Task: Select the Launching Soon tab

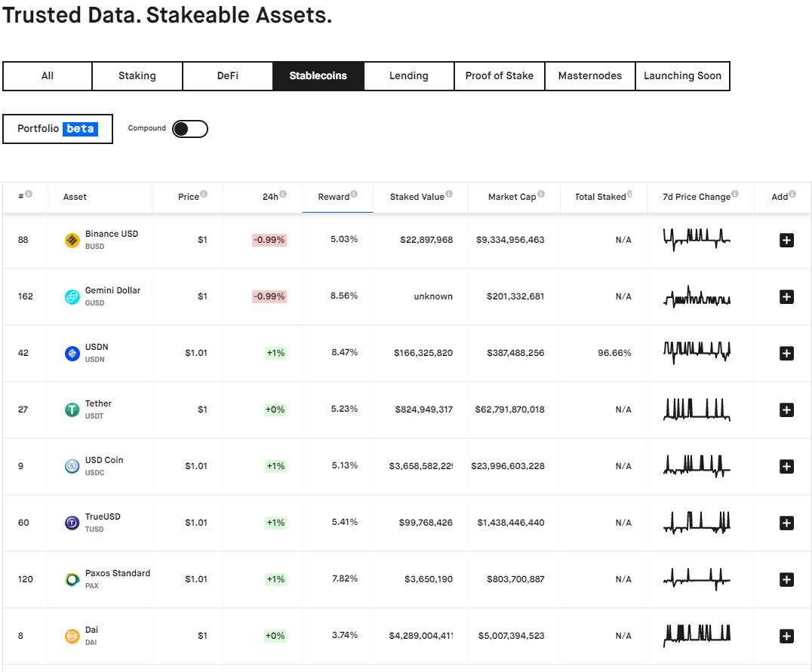Action: pos(682,76)
